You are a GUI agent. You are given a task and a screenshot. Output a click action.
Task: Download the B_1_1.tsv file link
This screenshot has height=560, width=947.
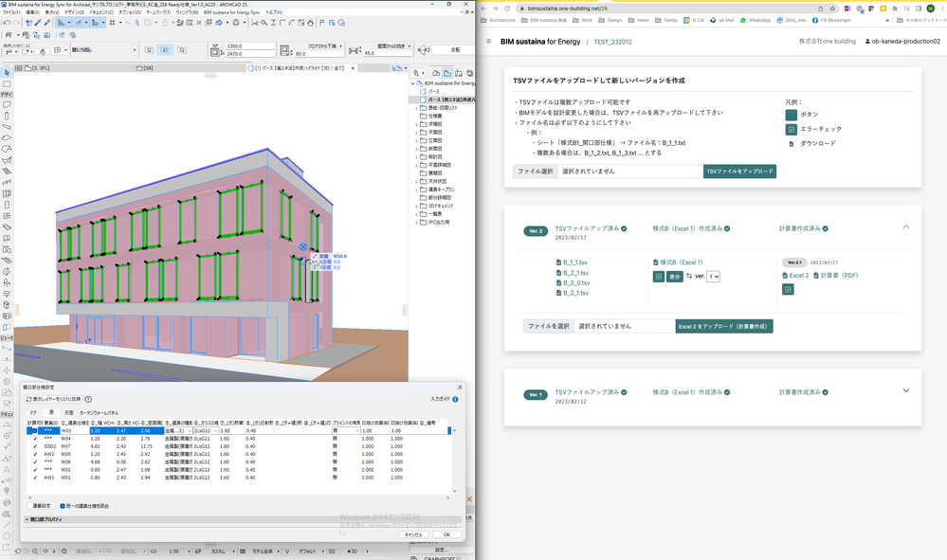(572, 262)
